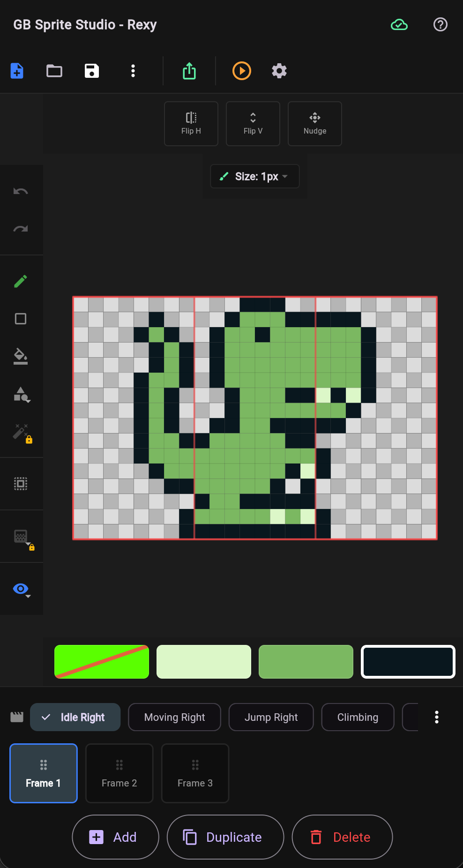Activate the marquee selection tool
This screenshot has width=463, height=868.
coord(21,484)
